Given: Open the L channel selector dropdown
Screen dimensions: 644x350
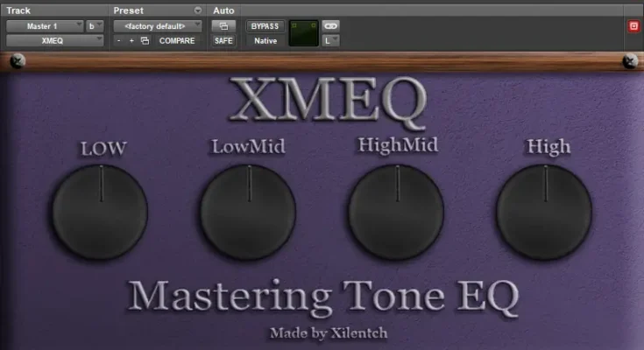Looking at the screenshot, I should (330, 40).
